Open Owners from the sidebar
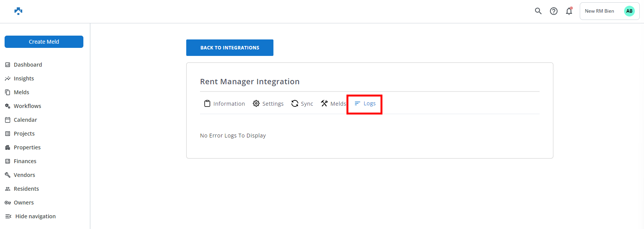The width and height of the screenshot is (644, 229). pyautogui.click(x=24, y=203)
